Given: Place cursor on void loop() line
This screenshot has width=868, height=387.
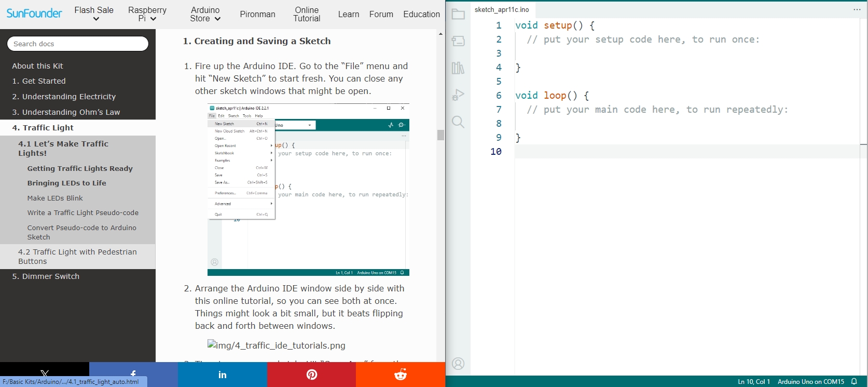Looking at the screenshot, I should (552, 96).
